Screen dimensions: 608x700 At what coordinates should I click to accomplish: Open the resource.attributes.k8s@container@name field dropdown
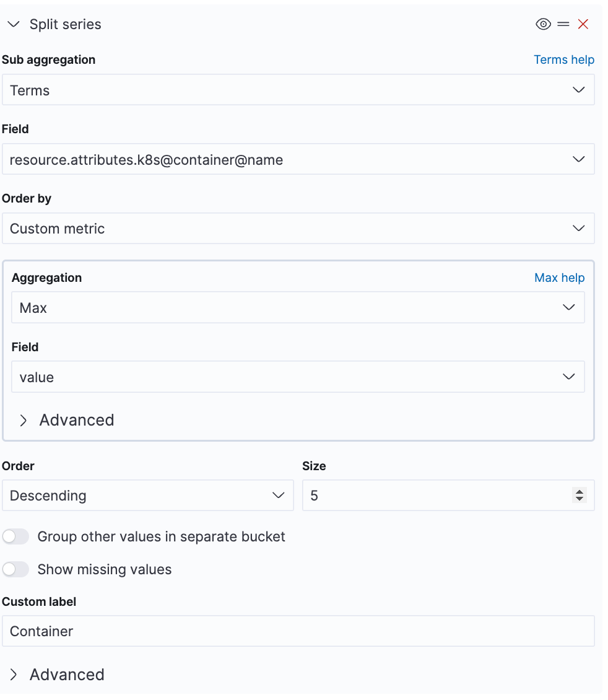tap(298, 159)
